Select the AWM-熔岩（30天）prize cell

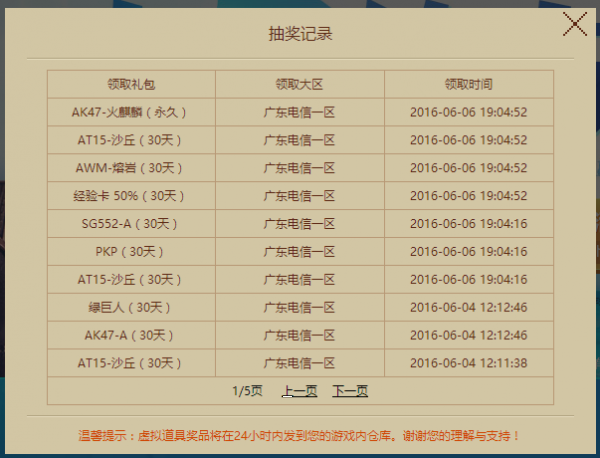tap(129, 168)
